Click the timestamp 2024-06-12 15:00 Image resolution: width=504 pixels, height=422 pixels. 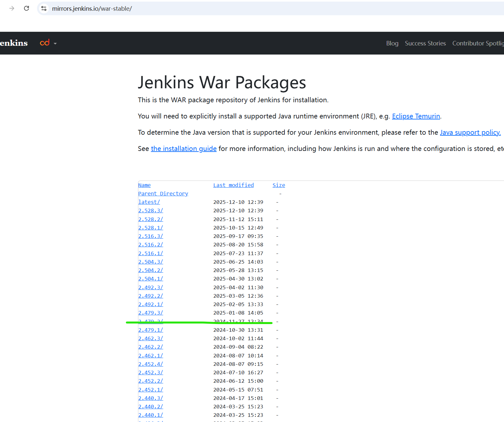(238, 381)
